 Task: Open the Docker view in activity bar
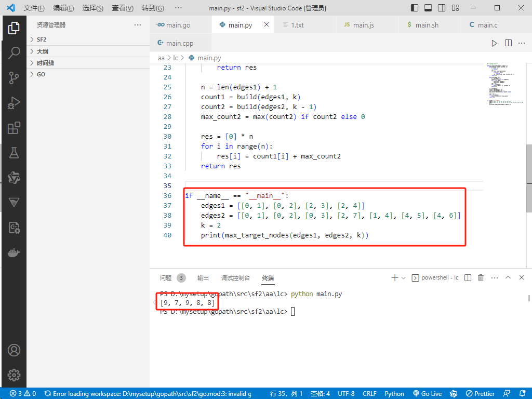coord(14,253)
